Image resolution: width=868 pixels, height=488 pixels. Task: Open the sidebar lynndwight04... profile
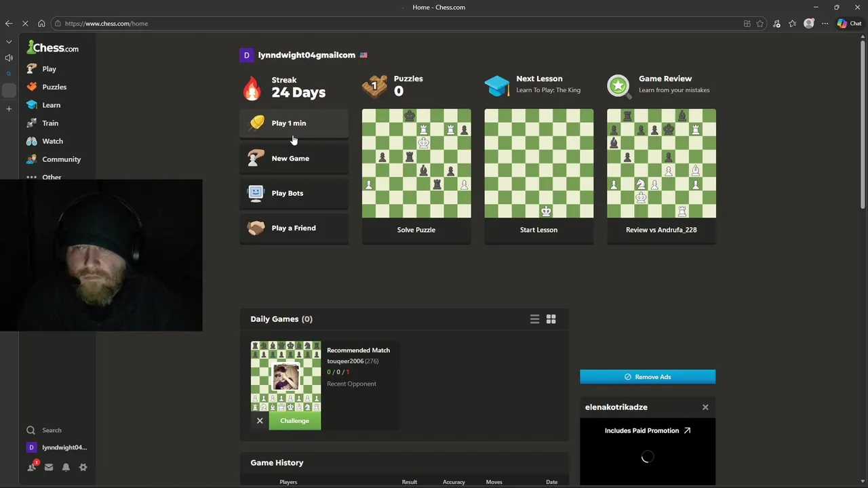coord(57,448)
